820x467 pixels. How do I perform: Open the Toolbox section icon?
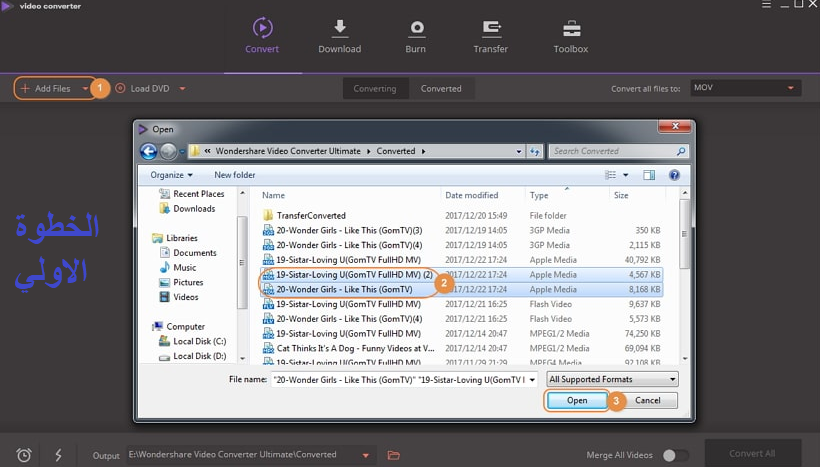pyautogui.click(x=572, y=28)
